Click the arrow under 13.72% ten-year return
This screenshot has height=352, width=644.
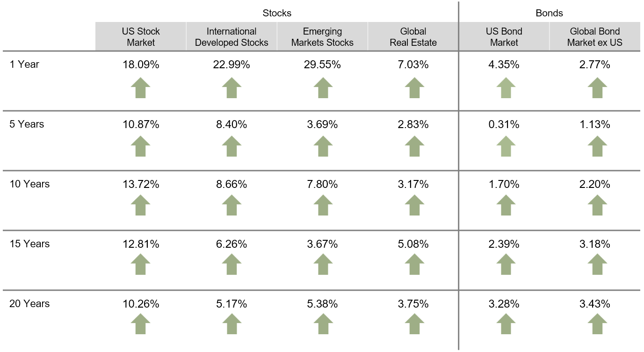coord(140,206)
